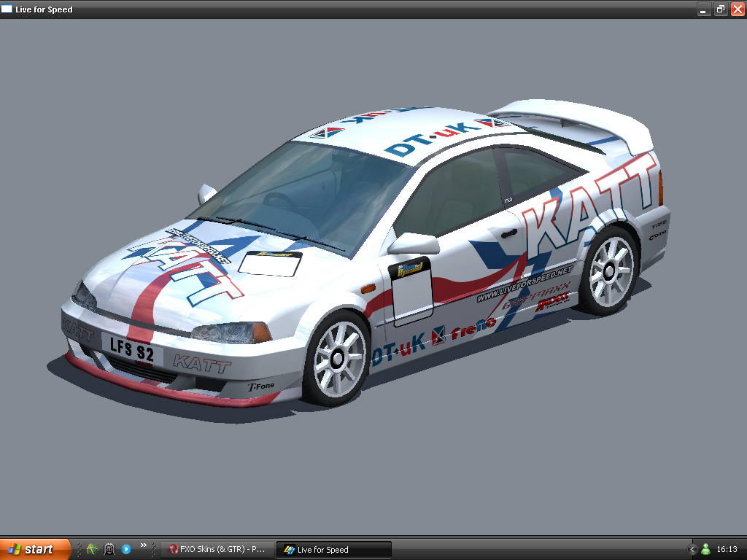Viewport: 747px width, 560px height.
Task: Launch the blue play-button media player icon
Action: coord(126,549)
